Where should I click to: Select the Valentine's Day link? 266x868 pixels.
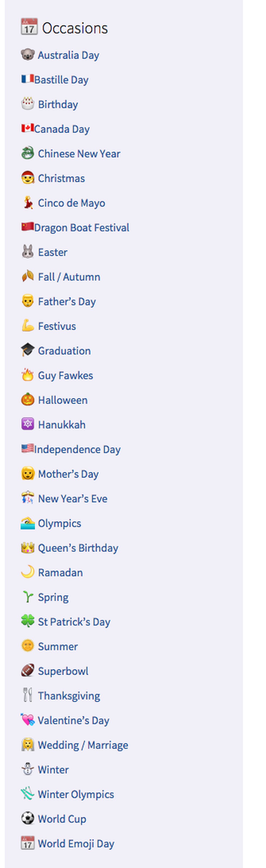[x=74, y=720]
